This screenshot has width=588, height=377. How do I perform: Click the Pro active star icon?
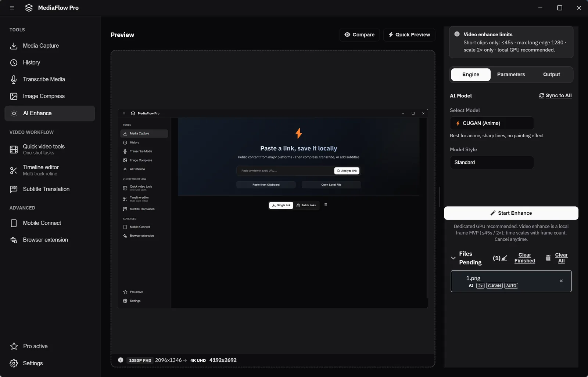click(14, 346)
